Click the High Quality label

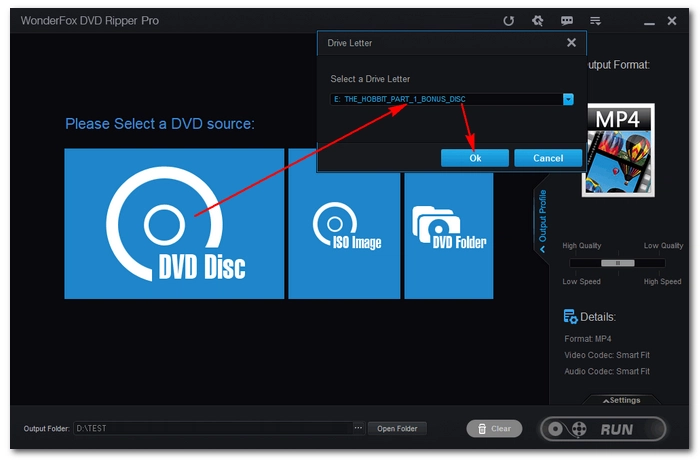click(582, 246)
